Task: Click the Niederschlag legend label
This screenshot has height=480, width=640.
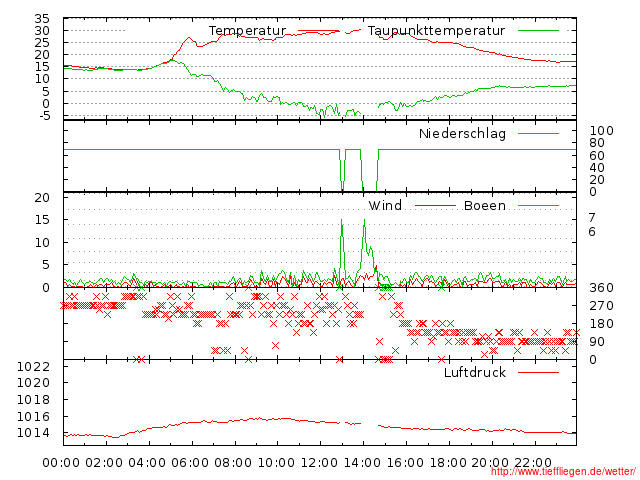Action: [x=462, y=133]
